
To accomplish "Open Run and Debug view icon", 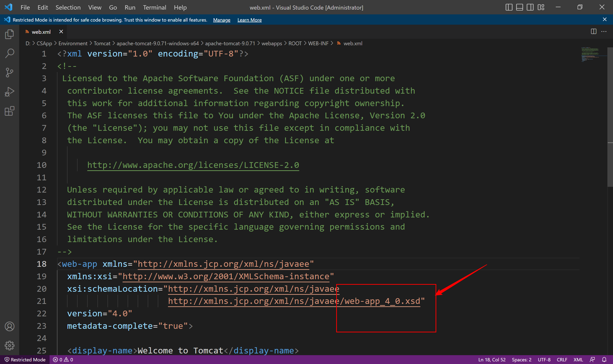I will coord(10,92).
